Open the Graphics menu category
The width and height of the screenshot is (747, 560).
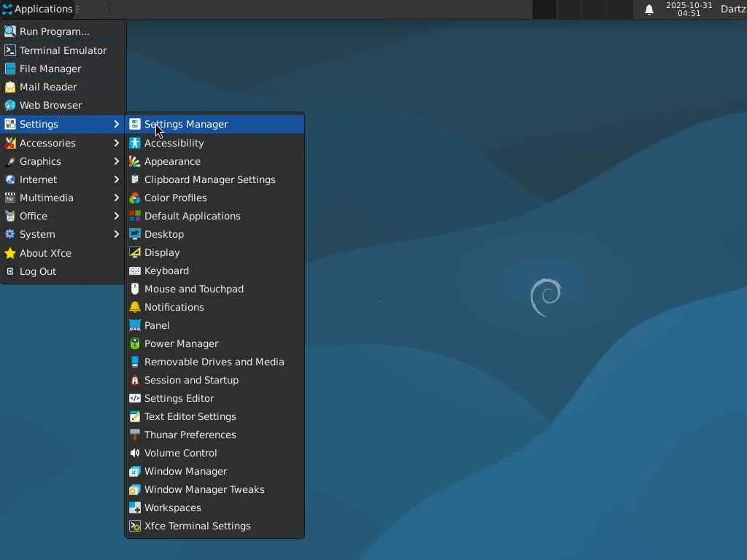(63, 161)
